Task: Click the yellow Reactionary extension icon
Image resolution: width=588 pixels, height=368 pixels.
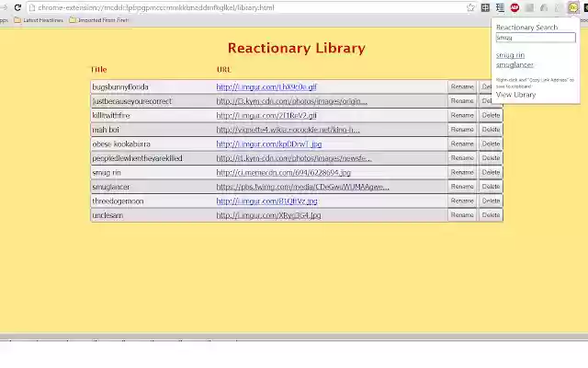Action: click(573, 7)
